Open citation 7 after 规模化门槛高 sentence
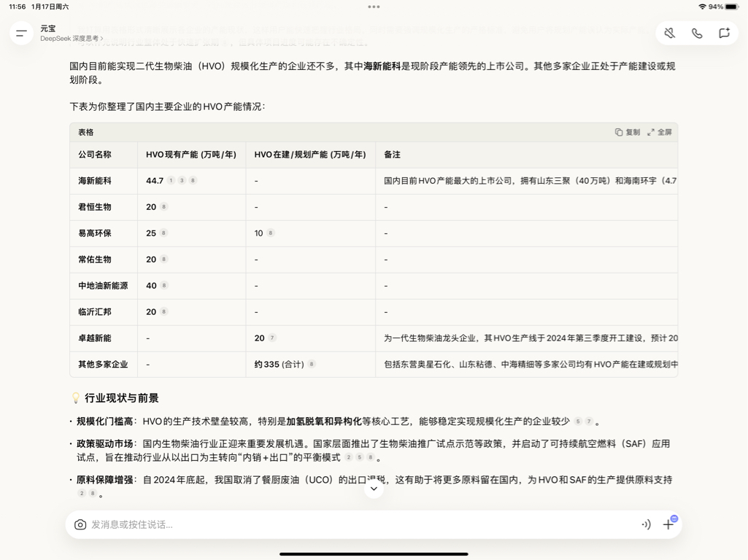This screenshot has width=748, height=560. (589, 421)
